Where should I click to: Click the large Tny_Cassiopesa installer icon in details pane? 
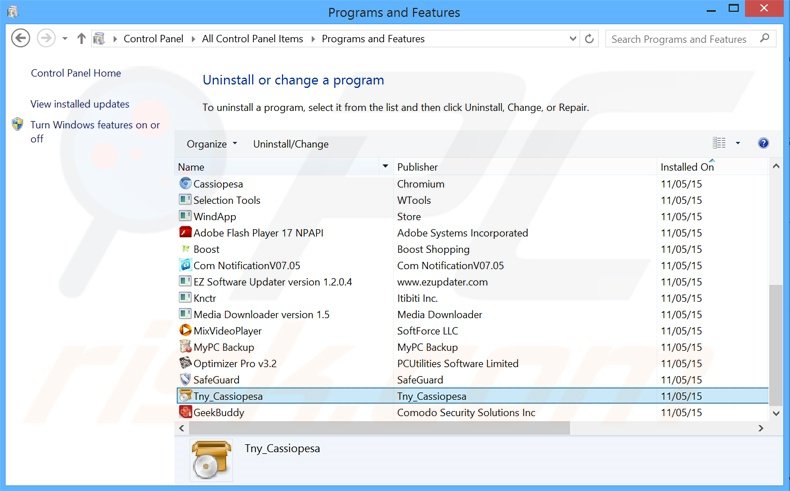coord(211,459)
